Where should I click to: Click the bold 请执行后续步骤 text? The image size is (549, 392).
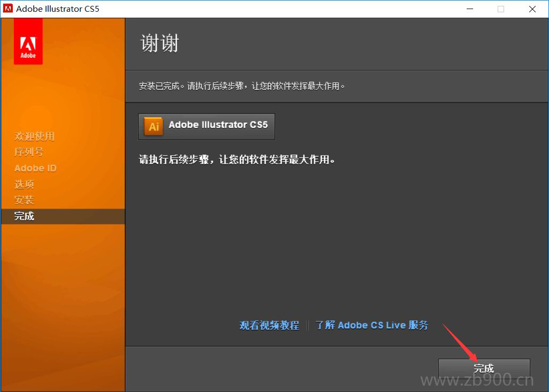[x=237, y=159]
